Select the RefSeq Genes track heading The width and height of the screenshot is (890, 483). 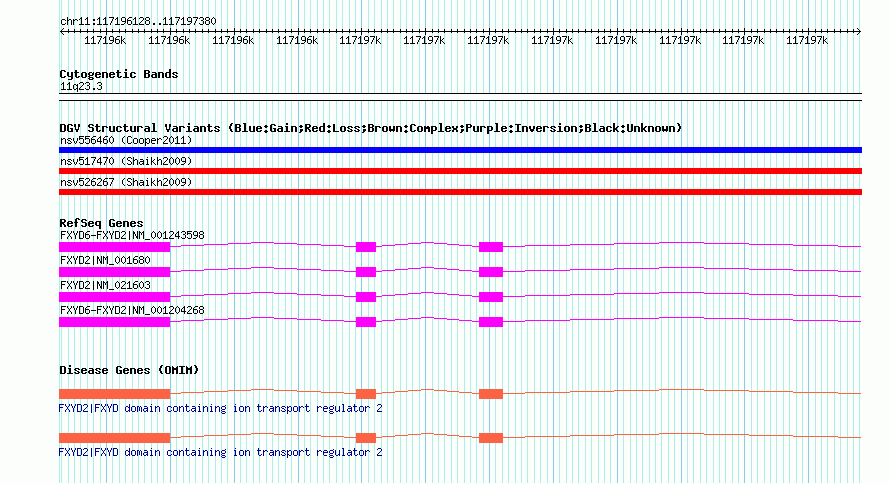[101, 223]
